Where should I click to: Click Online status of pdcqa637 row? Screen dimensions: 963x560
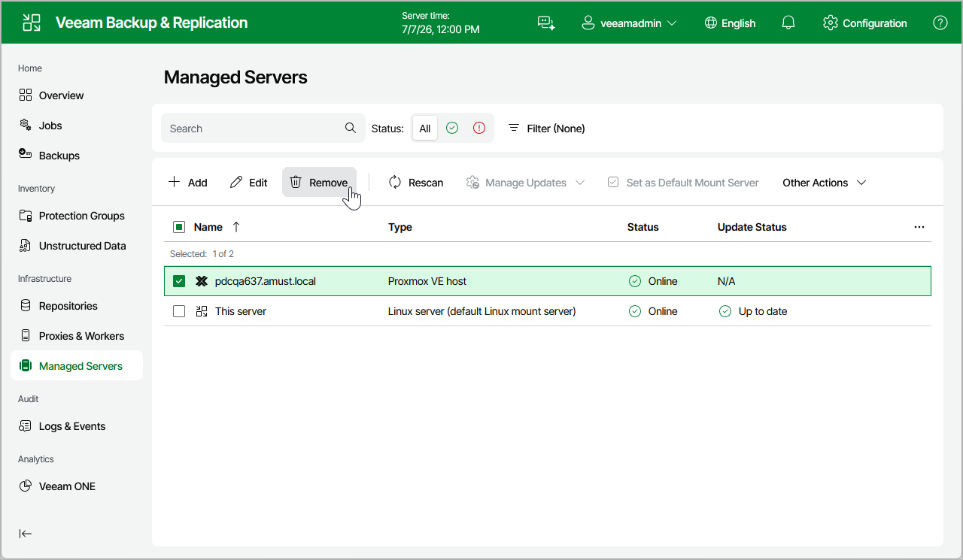click(x=653, y=281)
